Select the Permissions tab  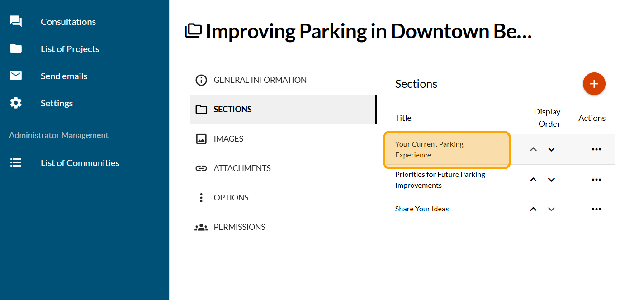click(x=239, y=227)
